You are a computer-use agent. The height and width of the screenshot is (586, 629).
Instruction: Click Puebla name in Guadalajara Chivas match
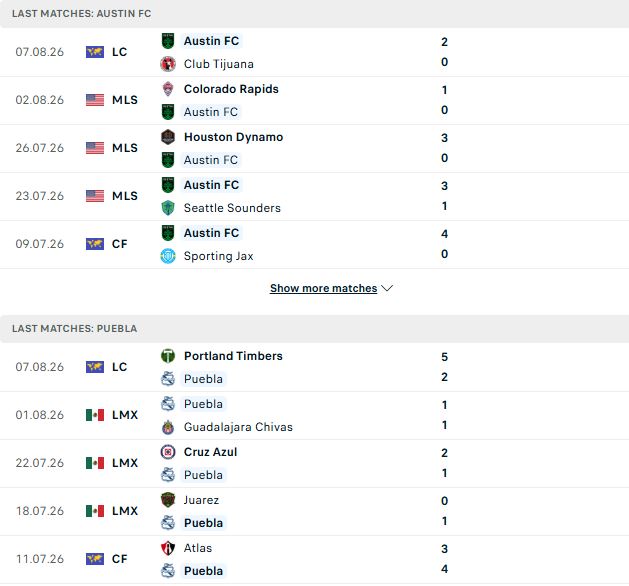coord(203,404)
